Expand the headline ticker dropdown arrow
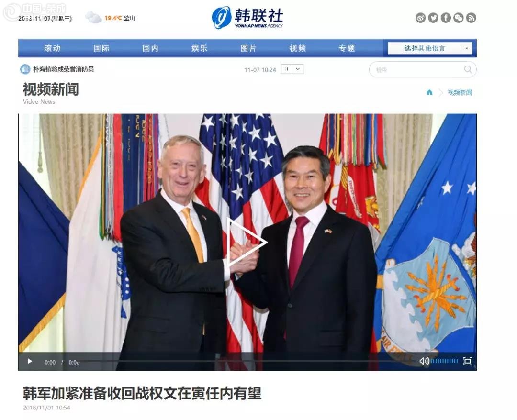517x420 pixels. pyautogui.click(x=298, y=69)
